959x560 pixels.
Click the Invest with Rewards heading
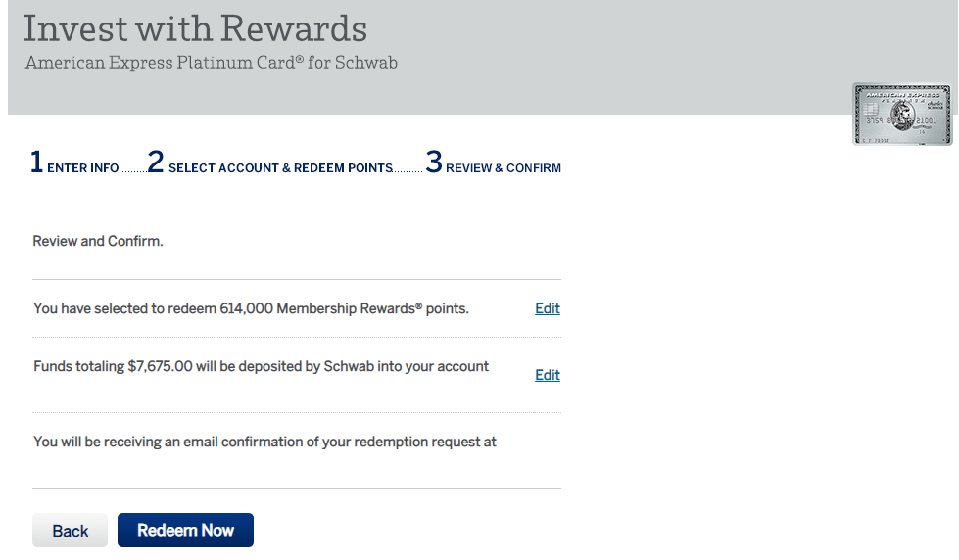click(x=195, y=28)
